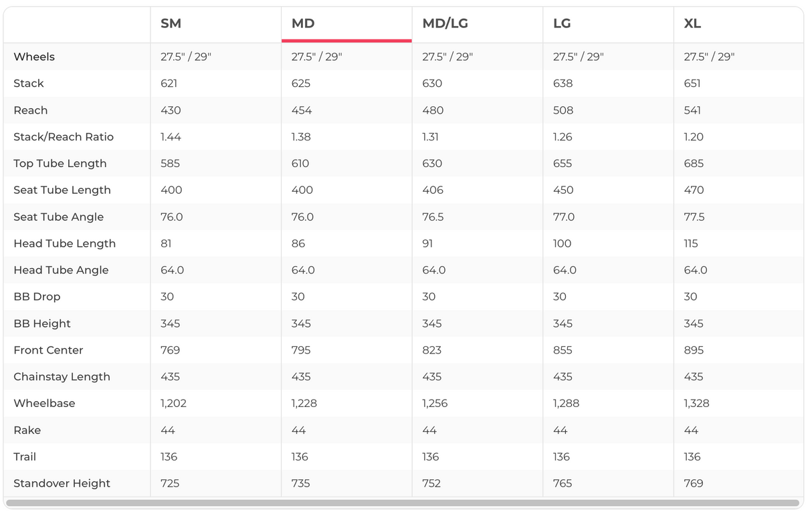Click the Wheelbase row label
Viewport: 812px width, 514px height.
point(44,404)
